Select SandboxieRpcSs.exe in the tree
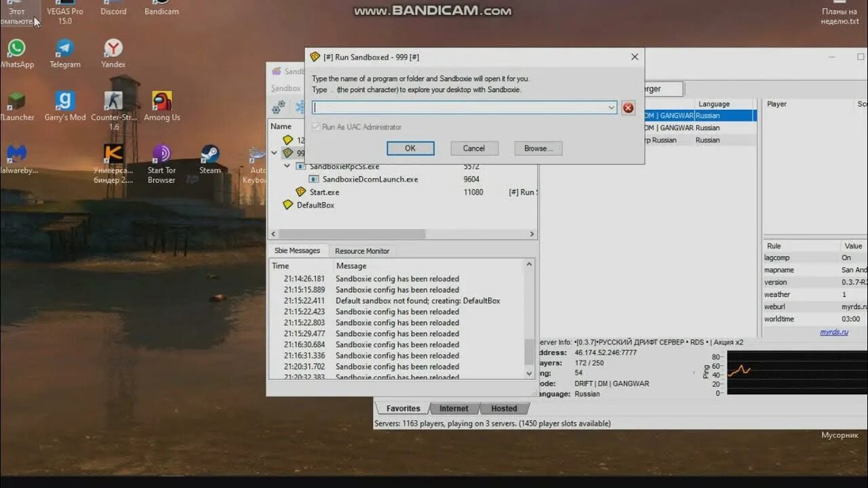 [x=344, y=166]
